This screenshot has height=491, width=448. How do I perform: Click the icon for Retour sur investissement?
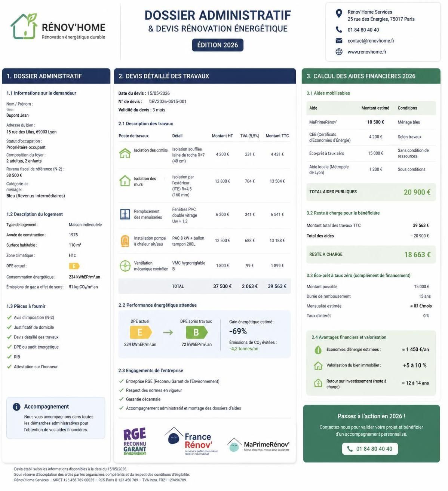318,383
